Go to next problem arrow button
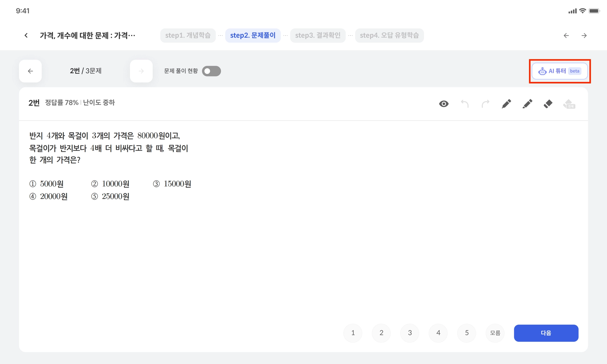Screen dimensions: 607x364 click(141, 71)
